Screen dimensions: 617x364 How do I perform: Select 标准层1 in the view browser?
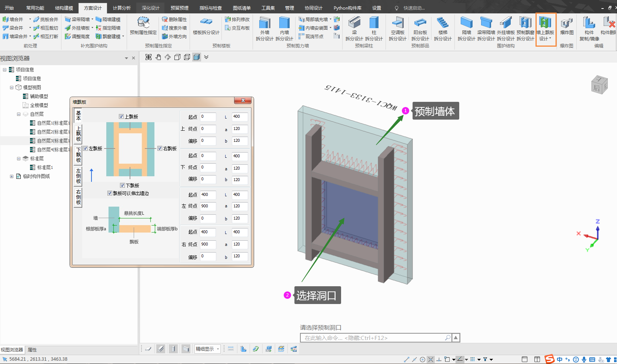pos(45,168)
